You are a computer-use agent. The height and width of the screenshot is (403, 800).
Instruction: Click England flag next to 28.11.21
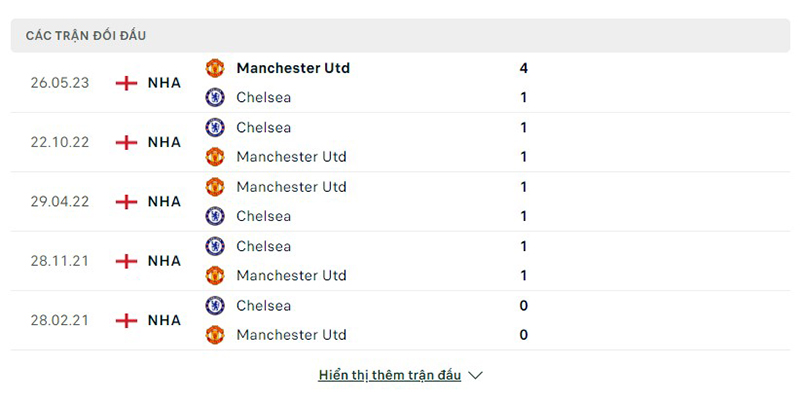coord(126,261)
